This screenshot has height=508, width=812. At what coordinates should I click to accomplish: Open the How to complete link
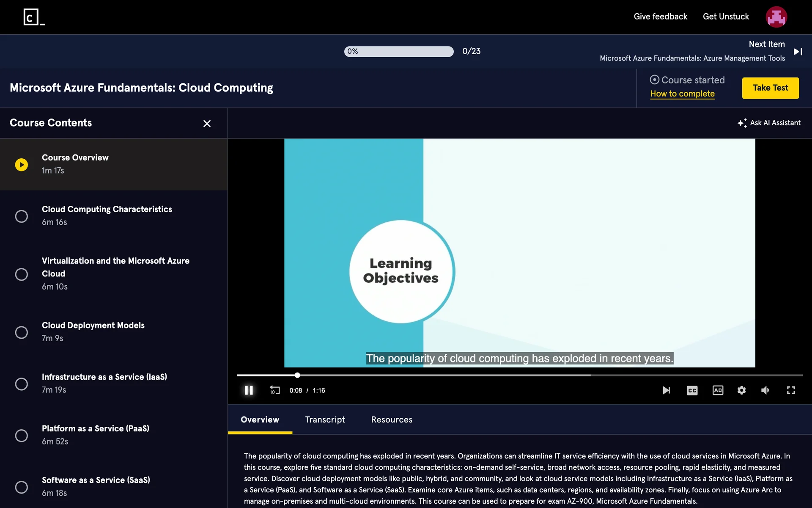pos(682,94)
